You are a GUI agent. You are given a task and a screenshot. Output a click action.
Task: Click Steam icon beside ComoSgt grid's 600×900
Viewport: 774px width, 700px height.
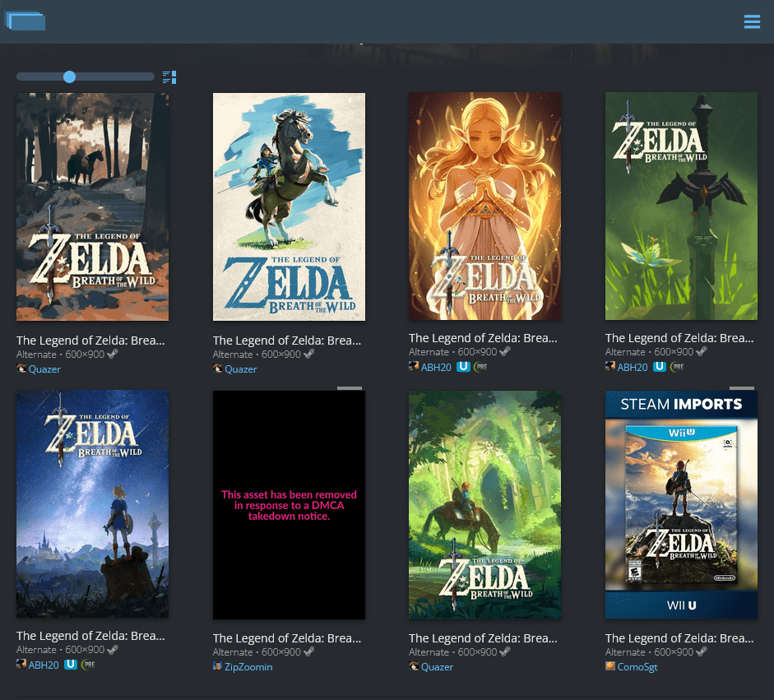click(x=702, y=651)
